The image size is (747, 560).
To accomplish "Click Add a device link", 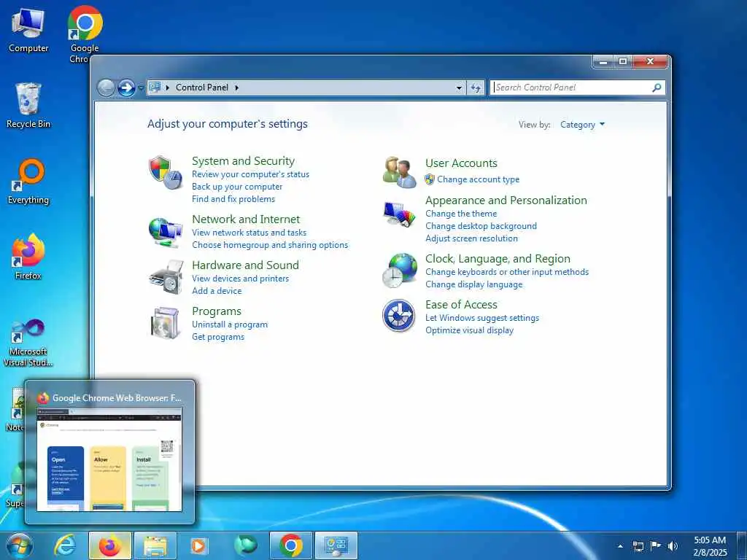I will tap(217, 291).
